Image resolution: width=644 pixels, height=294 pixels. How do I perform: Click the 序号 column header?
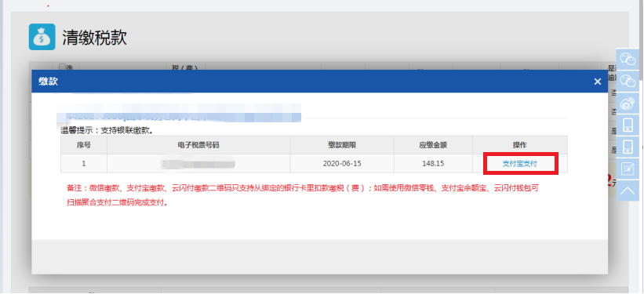click(83, 145)
